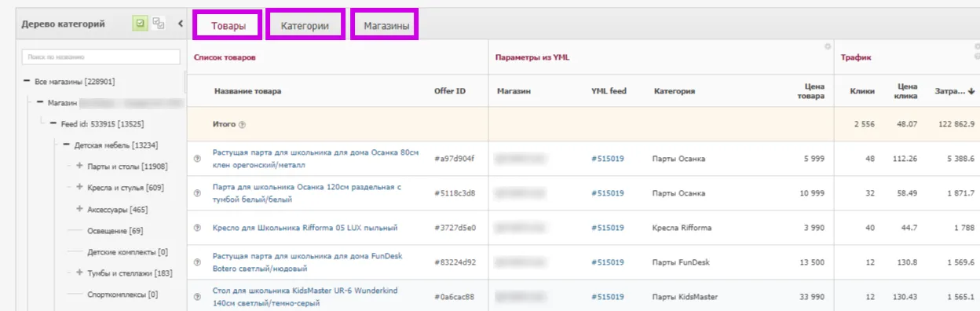This screenshot has height=311, width=980.
Task: Expand the Кресла и стулья node
Action: click(x=80, y=188)
